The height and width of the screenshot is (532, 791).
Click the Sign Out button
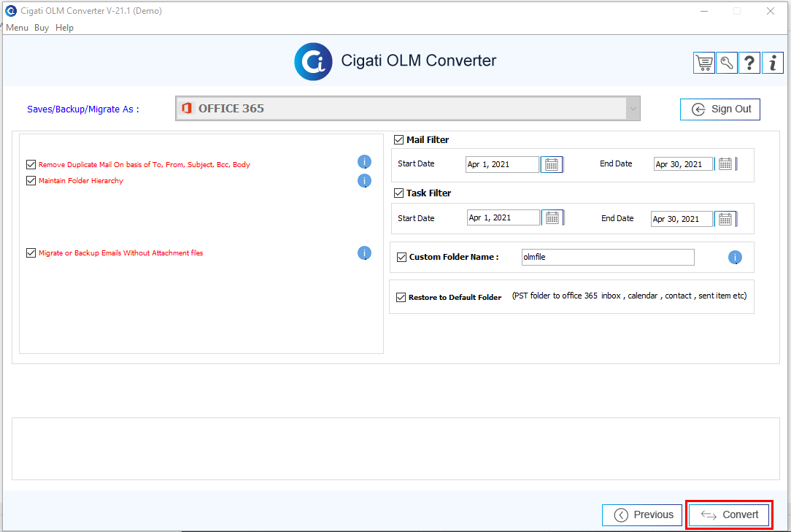coord(720,109)
